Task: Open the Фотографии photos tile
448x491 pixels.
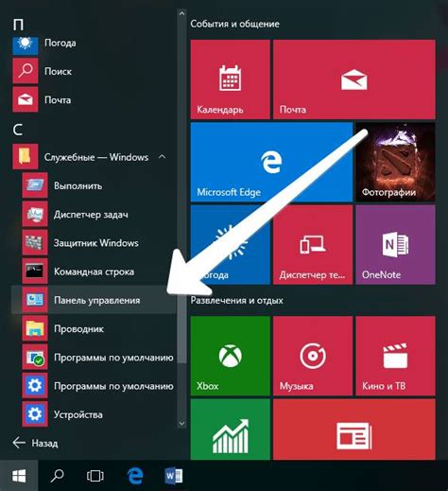Action: point(395,162)
